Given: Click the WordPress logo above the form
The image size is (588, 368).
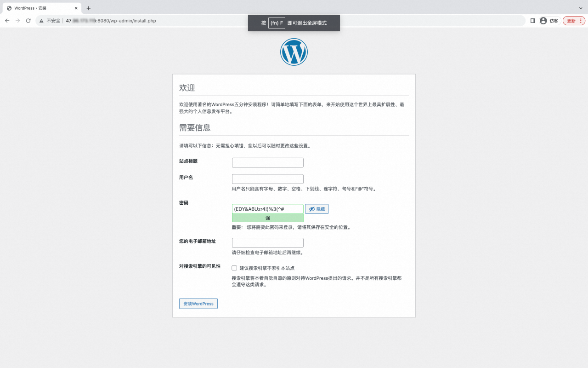Looking at the screenshot, I should click(294, 52).
